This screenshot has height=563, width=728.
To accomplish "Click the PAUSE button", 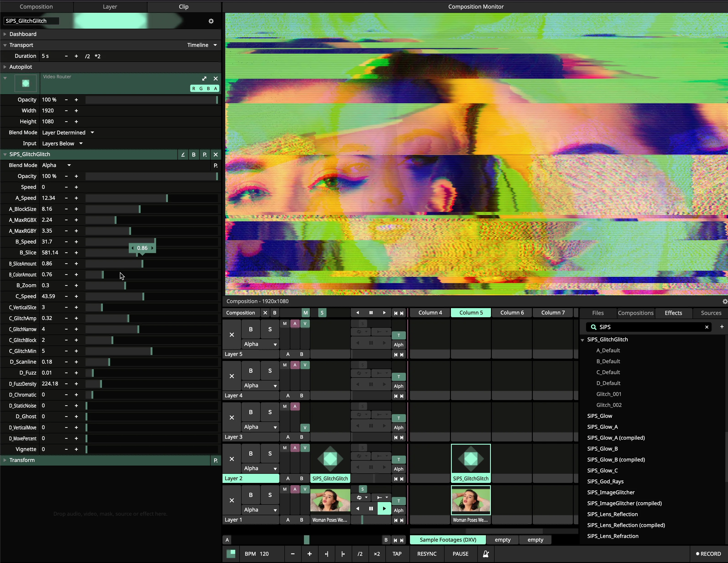I will [x=460, y=554].
